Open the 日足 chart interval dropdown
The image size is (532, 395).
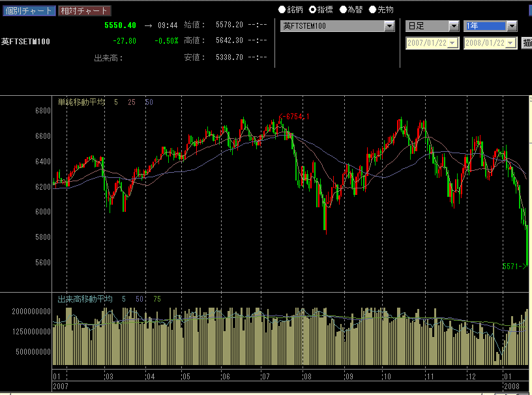point(454,26)
